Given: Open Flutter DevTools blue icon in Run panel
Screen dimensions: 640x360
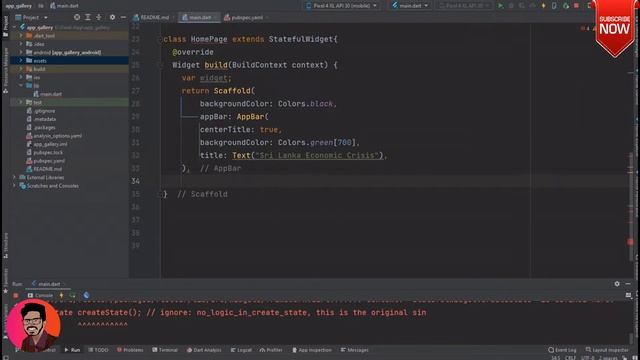Looking at the screenshot, I should pyautogui.click(x=87, y=296).
